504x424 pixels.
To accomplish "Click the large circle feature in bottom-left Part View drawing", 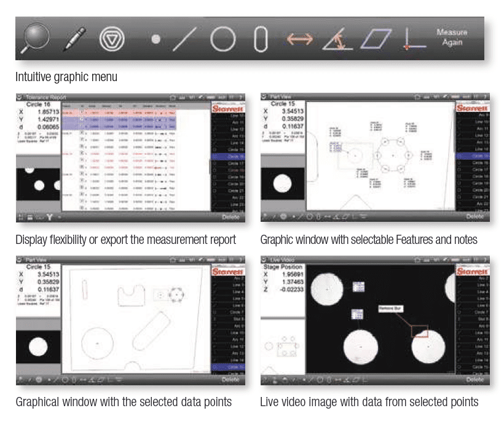I will 97,344.
